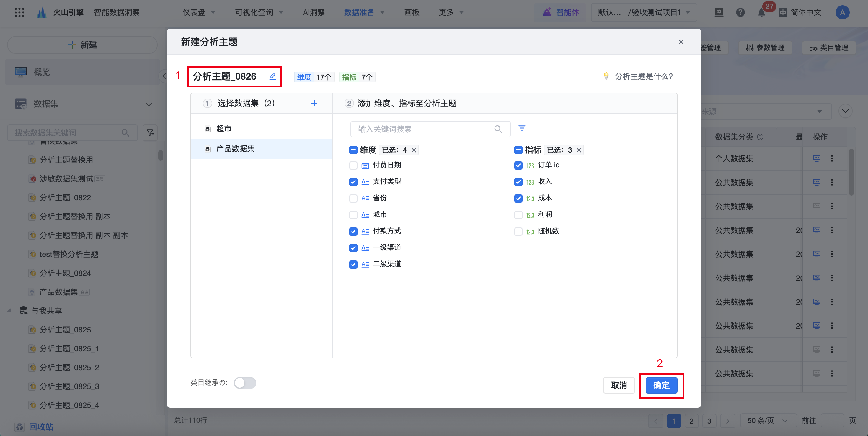The height and width of the screenshot is (436, 868).
Task: Open the project selector 验收测试项目1 dropdown
Action: 644,12
